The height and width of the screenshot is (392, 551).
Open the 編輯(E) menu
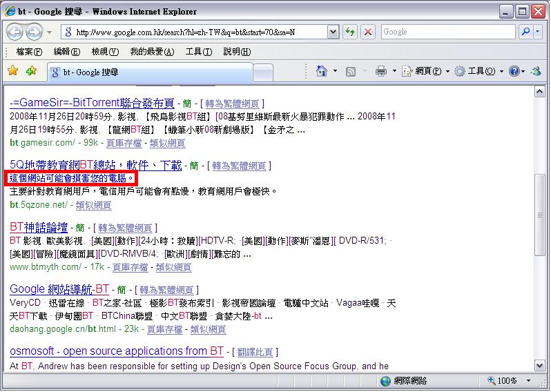[67, 52]
